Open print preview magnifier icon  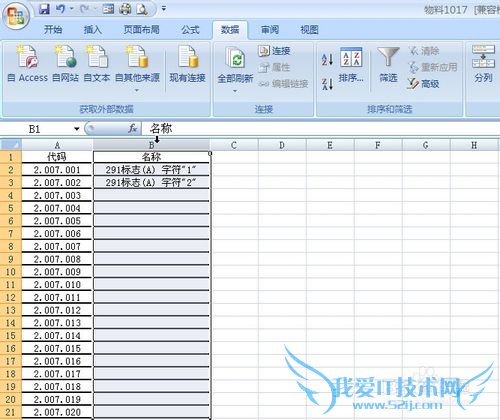[142, 9]
